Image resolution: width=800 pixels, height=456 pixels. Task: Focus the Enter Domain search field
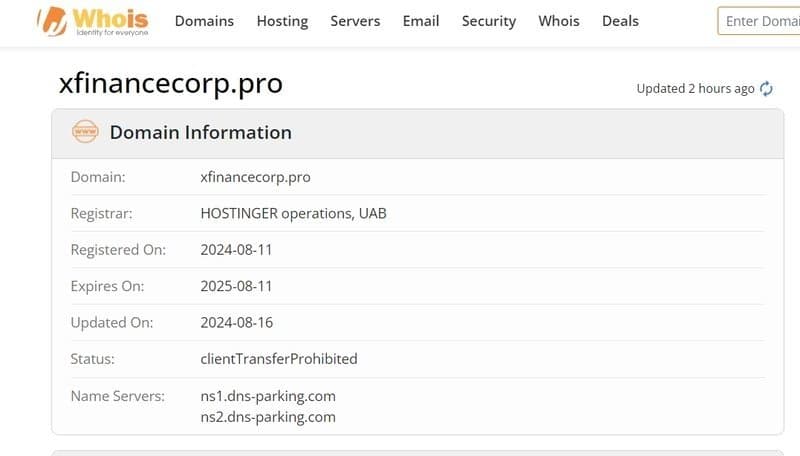point(760,21)
